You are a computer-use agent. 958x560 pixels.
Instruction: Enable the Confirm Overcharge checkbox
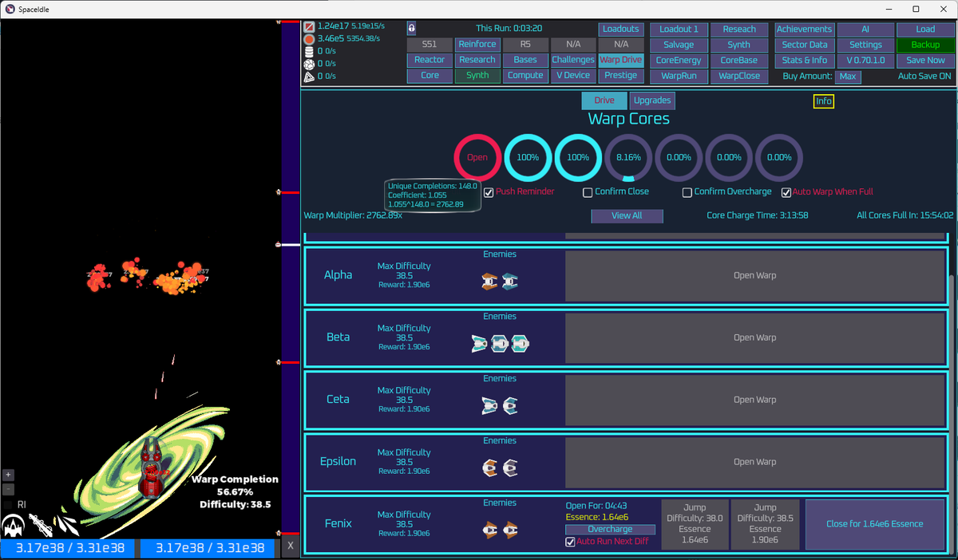tap(687, 192)
